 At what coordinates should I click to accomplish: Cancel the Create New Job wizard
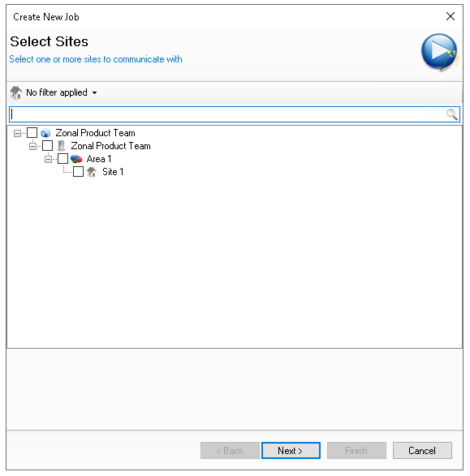(x=422, y=451)
